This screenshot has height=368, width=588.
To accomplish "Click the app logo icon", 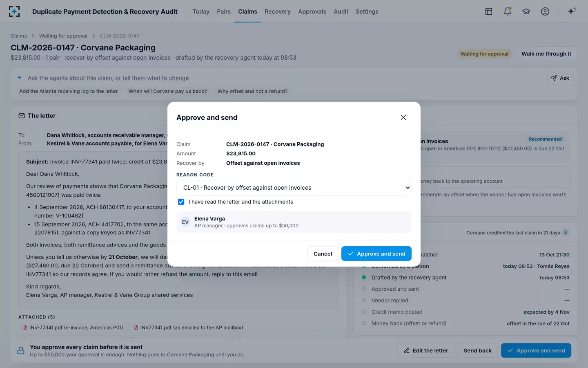I will pos(14,11).
